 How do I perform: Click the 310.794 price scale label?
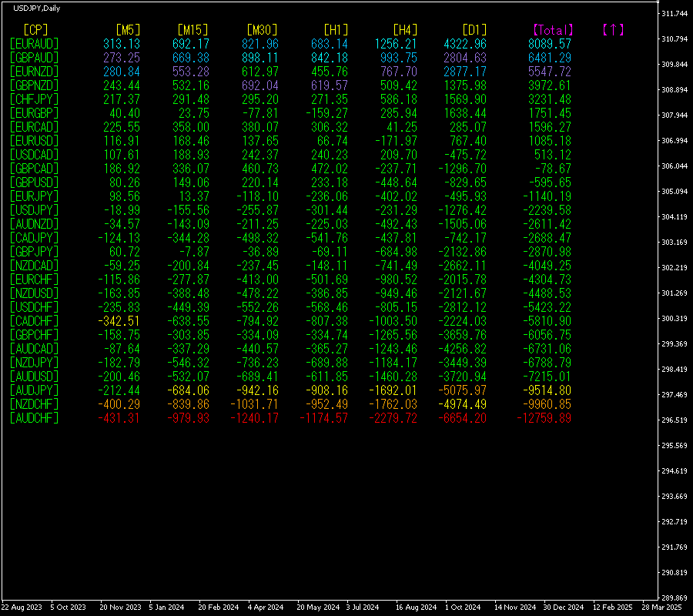point(675,39)
